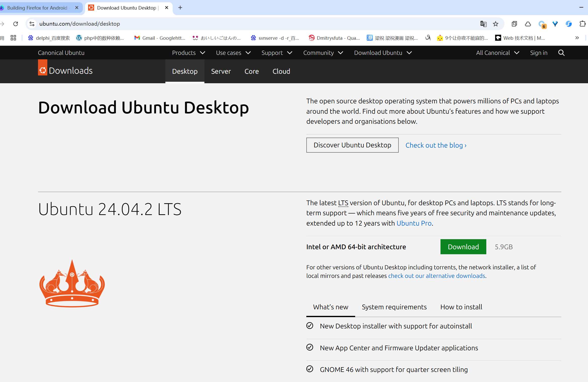Viewport: 588px width, 382px height.
Task: Expand the All Canonical menu
Action: pyautogui.click(x=498, y=53)
